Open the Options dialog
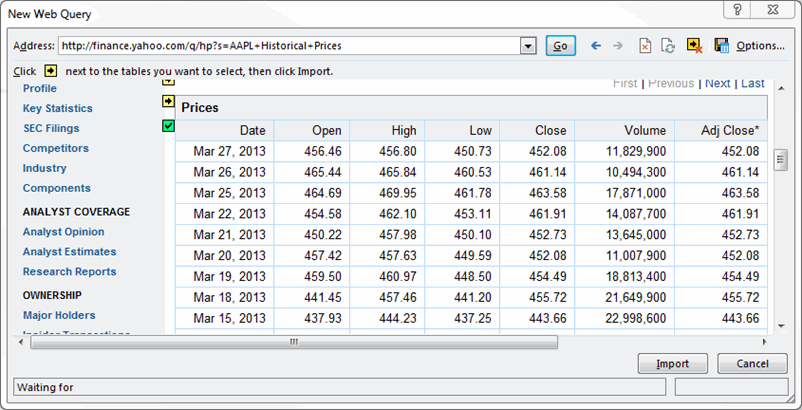The height and width of the screenshot is (410, 802). [761, 46]
